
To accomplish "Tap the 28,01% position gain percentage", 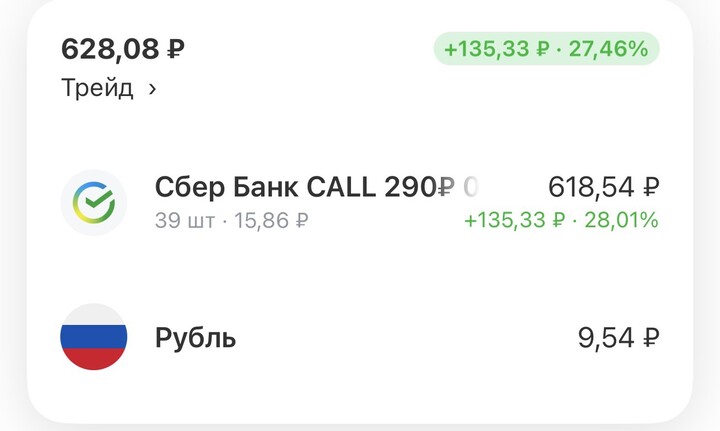I will (624, 220).
